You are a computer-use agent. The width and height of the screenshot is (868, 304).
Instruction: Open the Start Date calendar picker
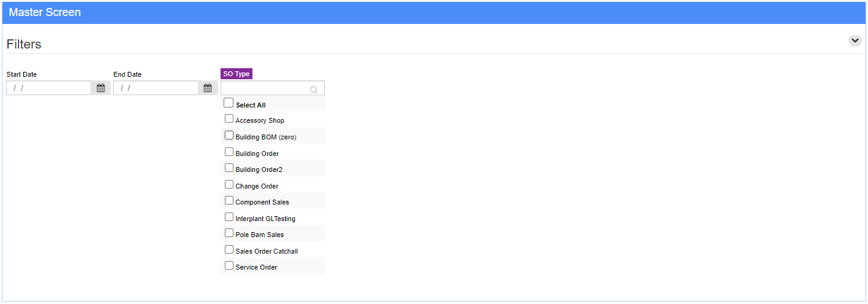(x=101, y=88)
